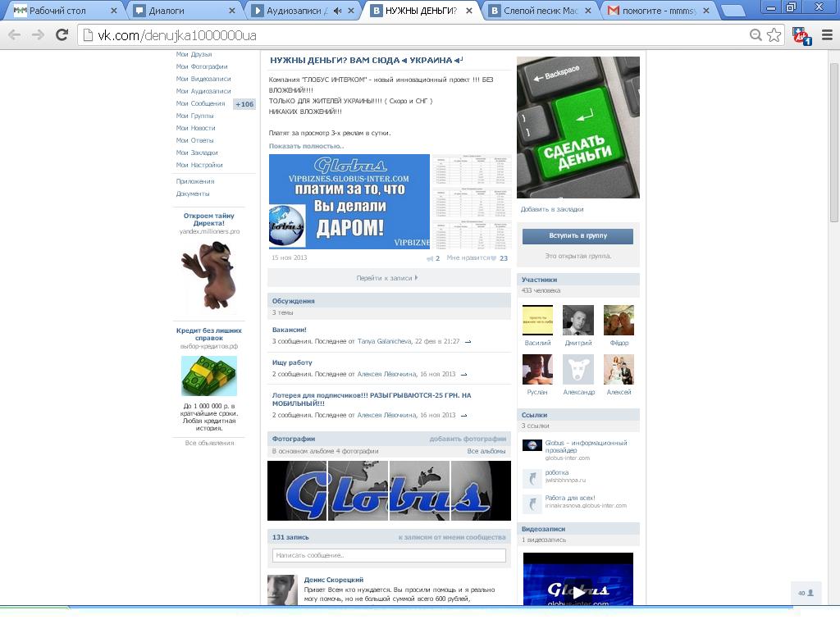Open Приложения in left menu

pos(195,181)
